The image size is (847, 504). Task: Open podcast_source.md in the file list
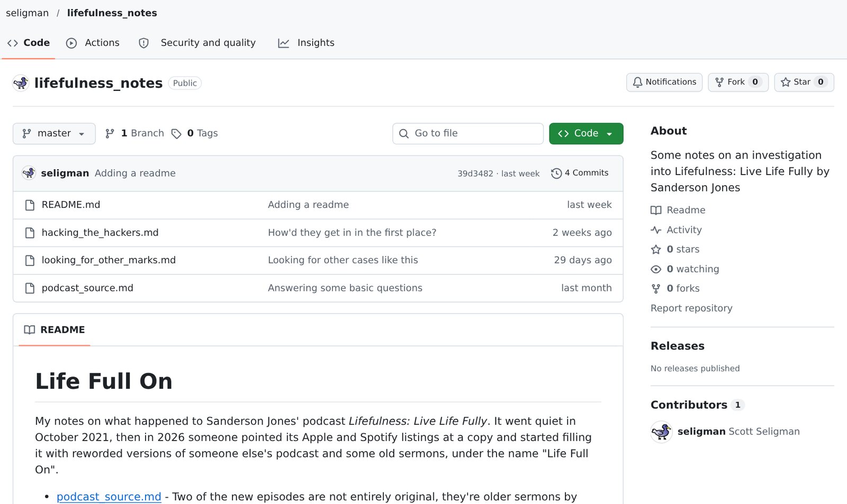[87, 288]
